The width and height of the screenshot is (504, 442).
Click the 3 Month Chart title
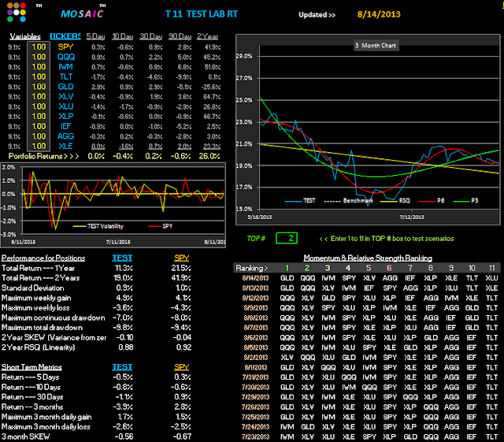coord(376,46)
